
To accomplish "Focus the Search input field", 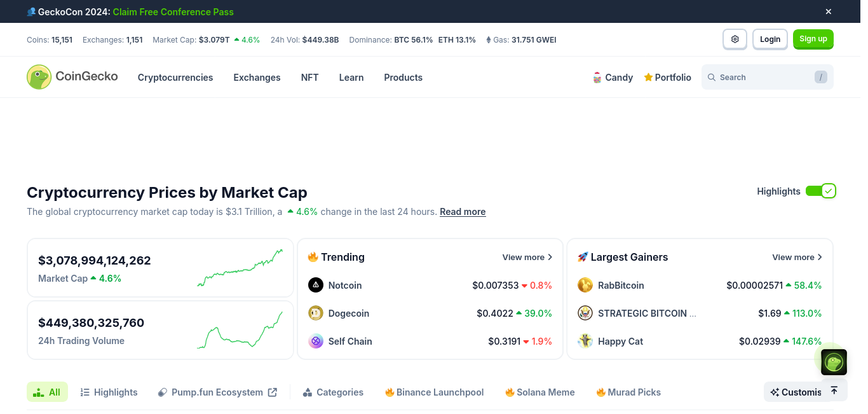I will point(768,77).
